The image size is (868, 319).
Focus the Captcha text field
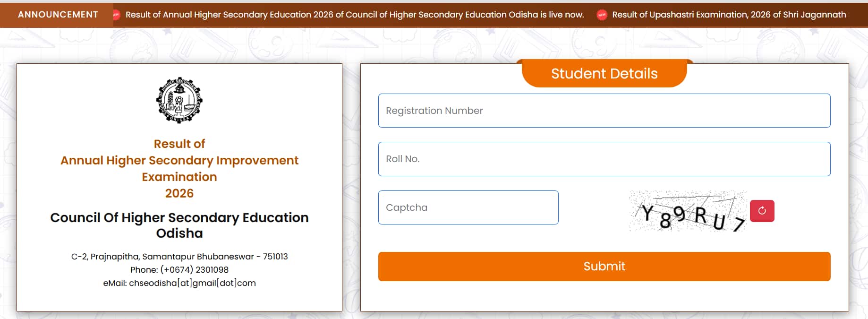coord(468,207)
